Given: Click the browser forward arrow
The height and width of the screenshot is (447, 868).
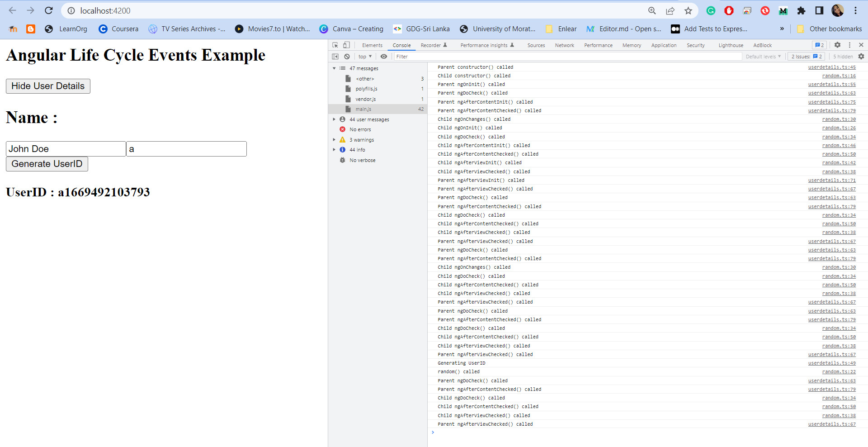Looking at the screenshot, I should click(x=30, y=10).
